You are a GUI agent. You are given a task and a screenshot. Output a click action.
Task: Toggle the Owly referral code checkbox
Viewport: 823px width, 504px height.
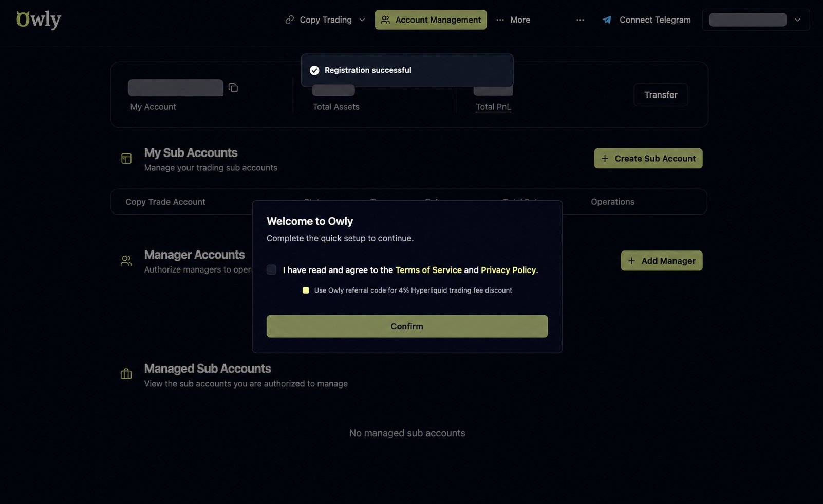coord(306,290)
